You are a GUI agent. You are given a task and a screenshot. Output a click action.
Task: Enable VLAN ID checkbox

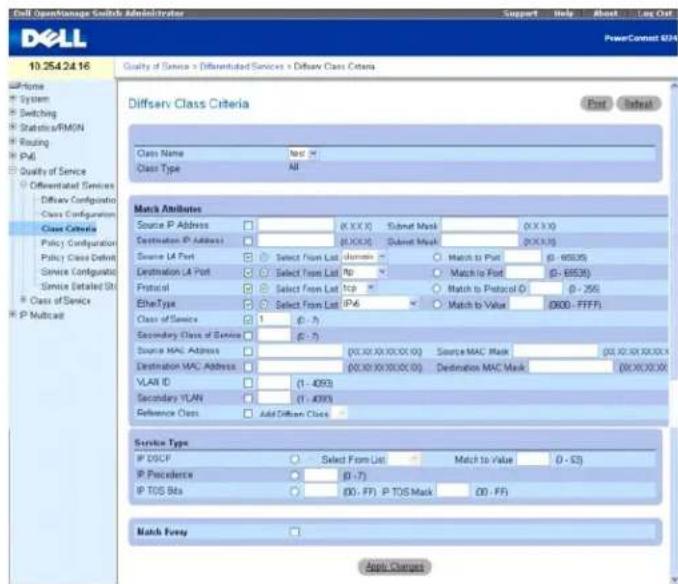click(248, 383)
